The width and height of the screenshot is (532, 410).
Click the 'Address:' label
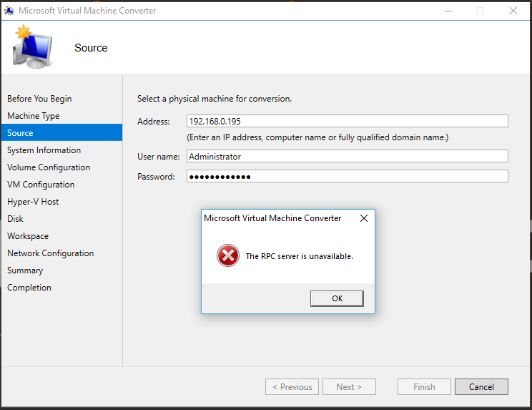153,122
